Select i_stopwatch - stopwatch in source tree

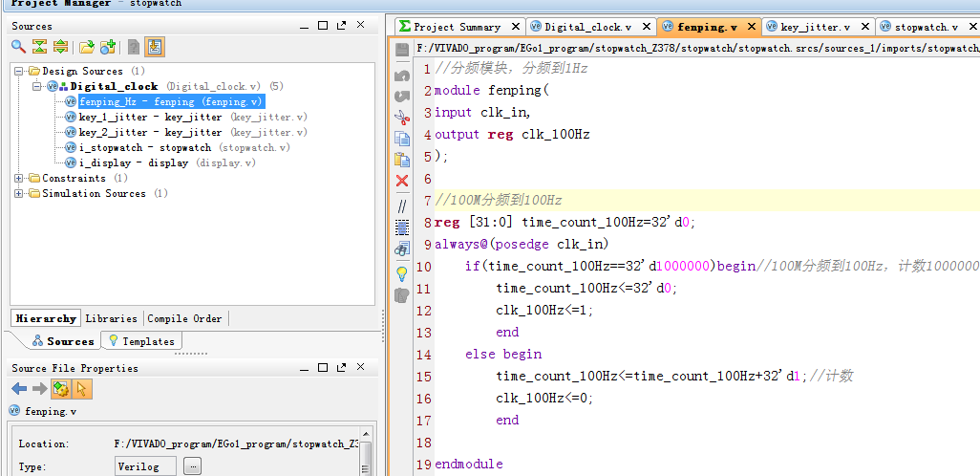coord(144,147)
